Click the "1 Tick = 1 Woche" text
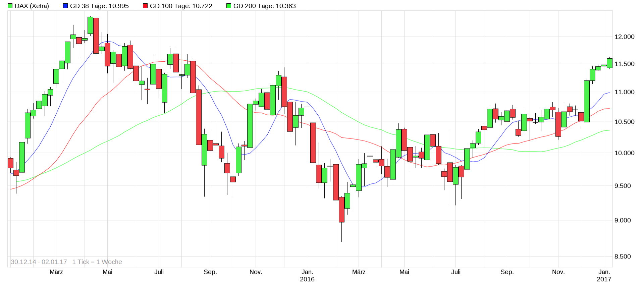This screenshot has width=644, height=285. (97, 262)
